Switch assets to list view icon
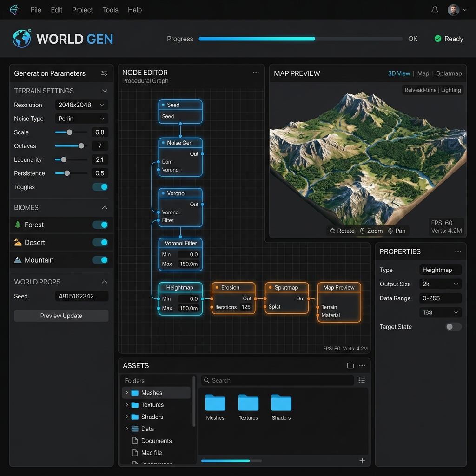476x476 pixels. click(x=362, y=380)
